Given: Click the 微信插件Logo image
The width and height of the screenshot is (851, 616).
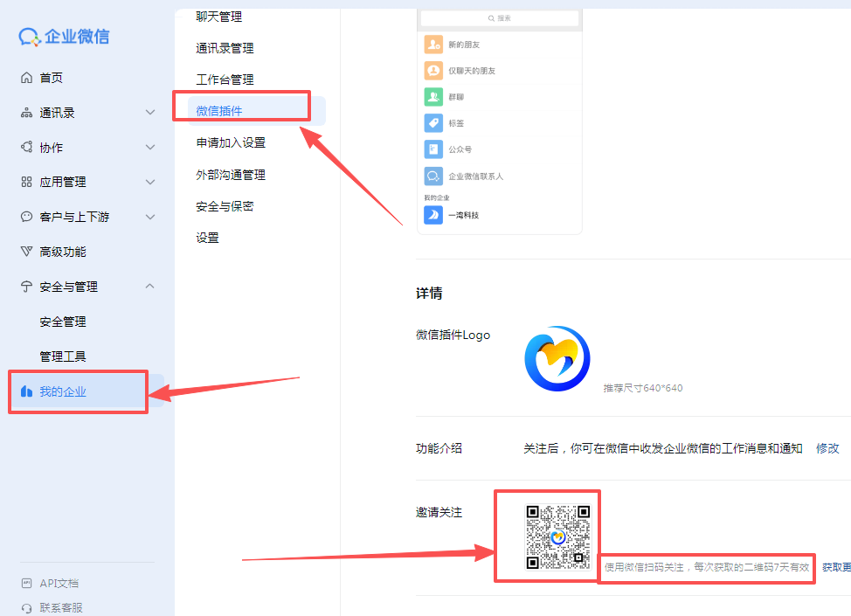Looking at the screenshot, I should [557, 358].
